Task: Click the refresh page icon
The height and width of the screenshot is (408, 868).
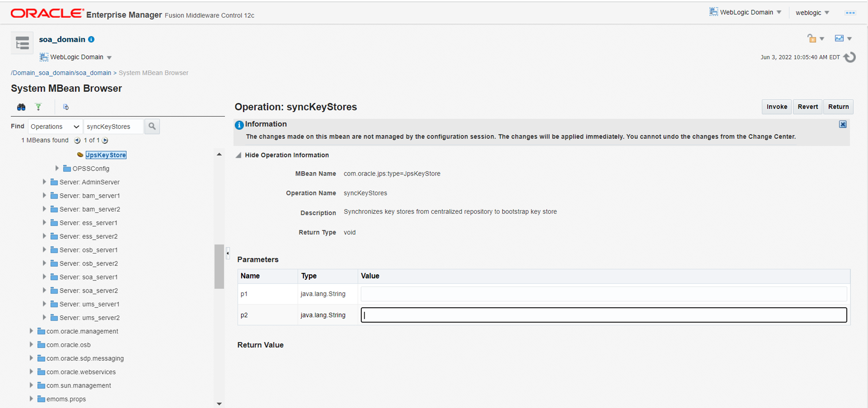Action: [x=850, y=57]
